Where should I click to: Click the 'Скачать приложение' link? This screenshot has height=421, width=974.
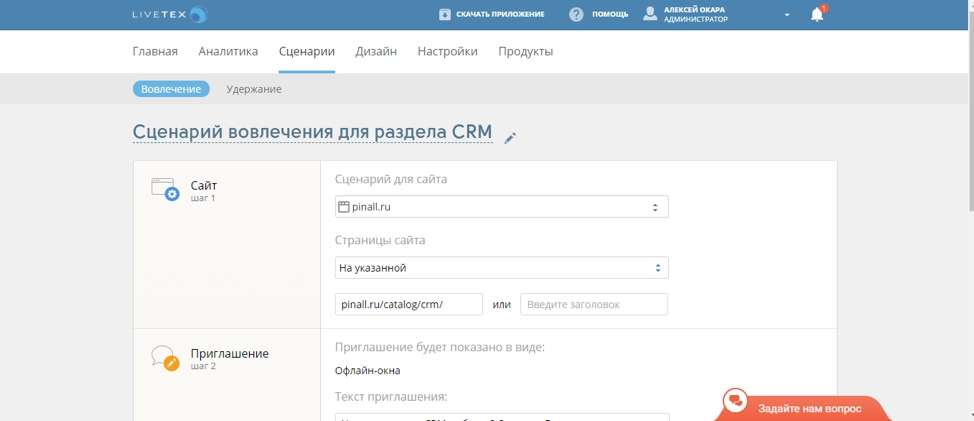pyautogui.click(x=500, y=14)
